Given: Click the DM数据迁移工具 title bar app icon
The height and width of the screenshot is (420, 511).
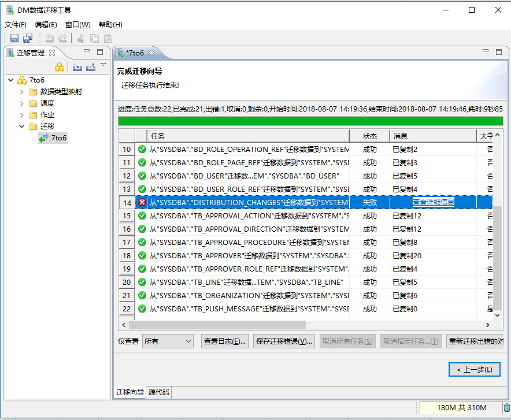Looking at the screenshot, I should (10, 10).
